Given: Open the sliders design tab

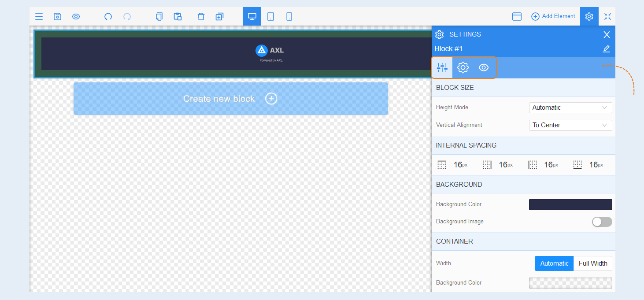Looking at the screenshot, I should pyautogui.click(x=442, y=67).
